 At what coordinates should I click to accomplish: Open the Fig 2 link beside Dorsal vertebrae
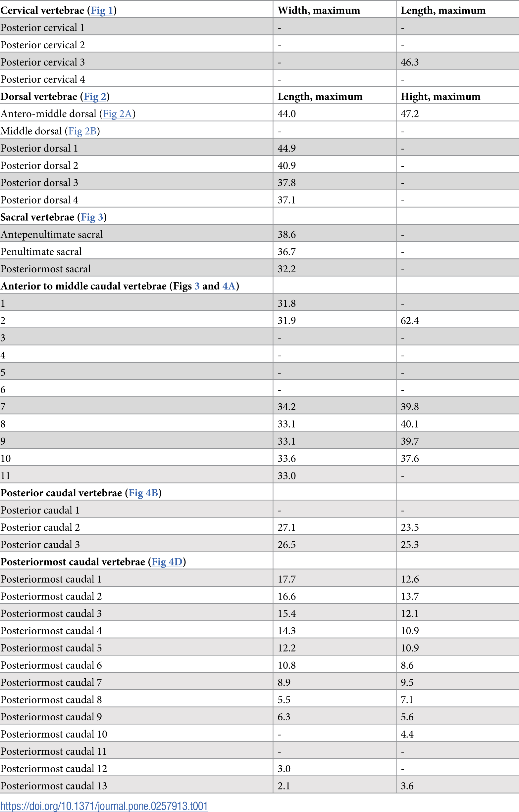click(95, 97)
